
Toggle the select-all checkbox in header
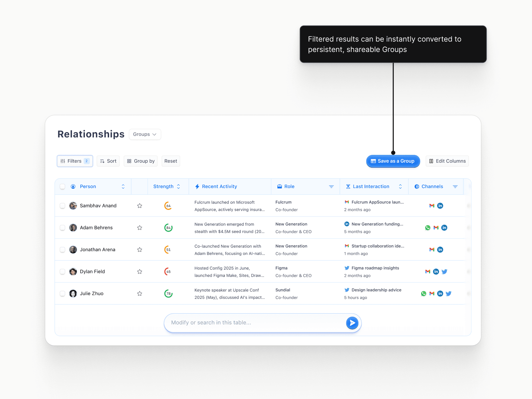[x=63, y=187]
